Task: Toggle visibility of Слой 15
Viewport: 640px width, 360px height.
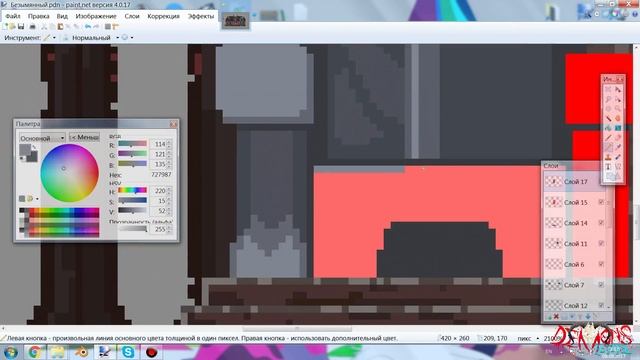Action: pos(601,202)
